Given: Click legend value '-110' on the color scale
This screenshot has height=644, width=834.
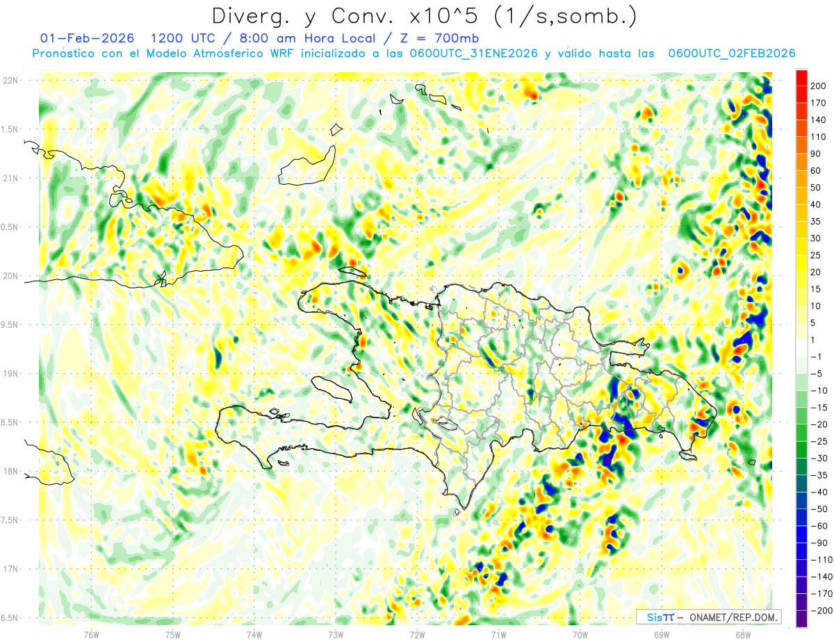Looking at the screenshot, I should (x=820, y=560).
